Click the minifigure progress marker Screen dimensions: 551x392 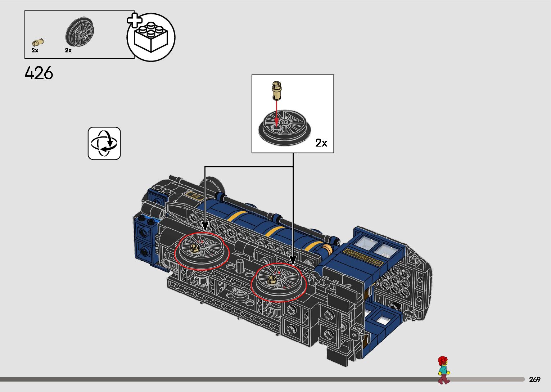[x=443, y=370]
